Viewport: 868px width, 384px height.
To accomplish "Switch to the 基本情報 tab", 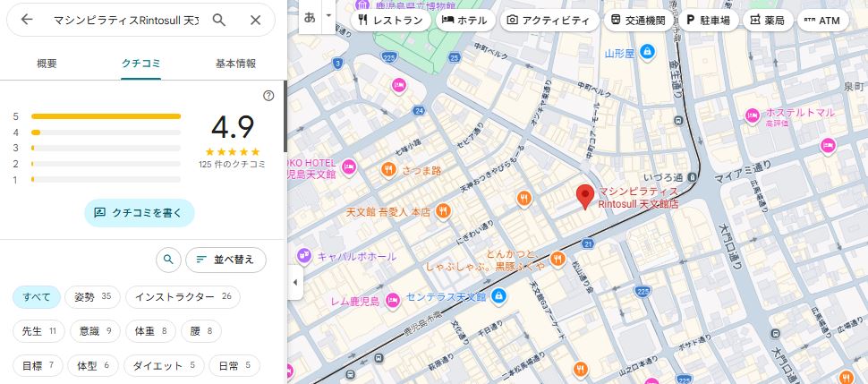I will click(235, 64).
